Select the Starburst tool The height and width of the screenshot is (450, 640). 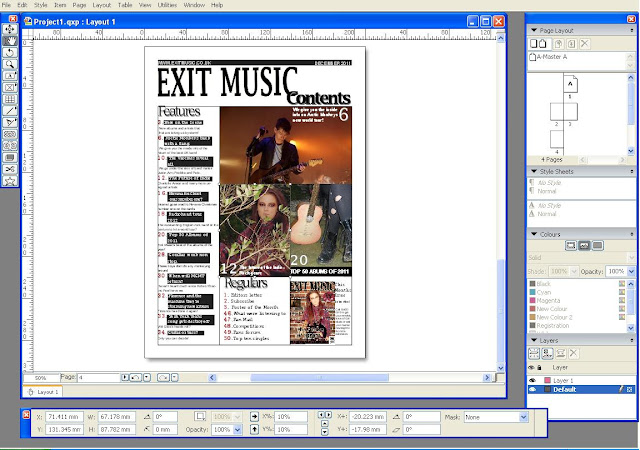pyautogui.click(x=10, y=181)
